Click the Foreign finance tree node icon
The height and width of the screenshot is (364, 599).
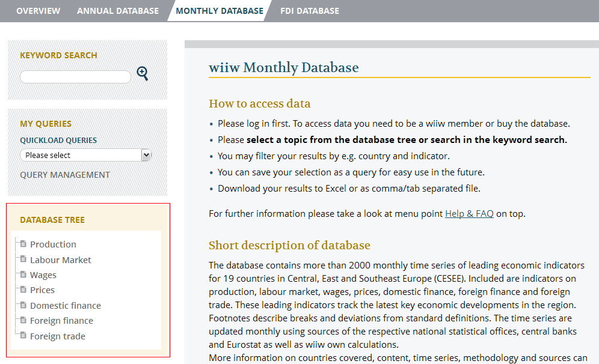pyautogui.click(x=23, y=320)
